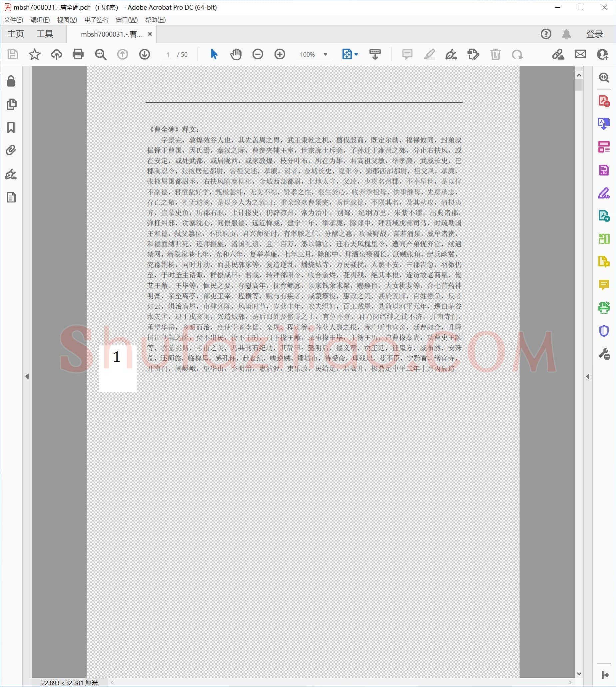Click the zoom-in plus button
Image resolution: width=616 pixels, height=687 pixels.
[x=280, y=54]
